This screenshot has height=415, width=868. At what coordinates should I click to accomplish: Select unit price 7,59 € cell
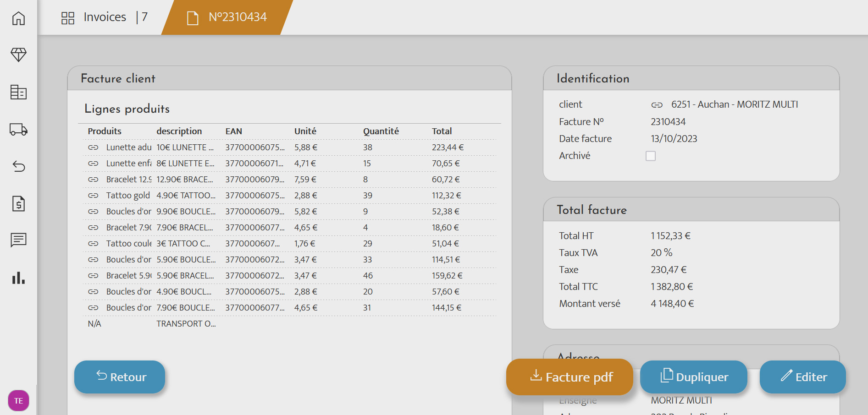[x=305, y=179]
